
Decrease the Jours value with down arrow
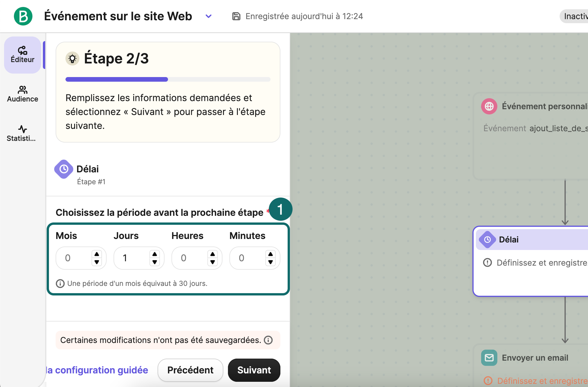(155, 262)
